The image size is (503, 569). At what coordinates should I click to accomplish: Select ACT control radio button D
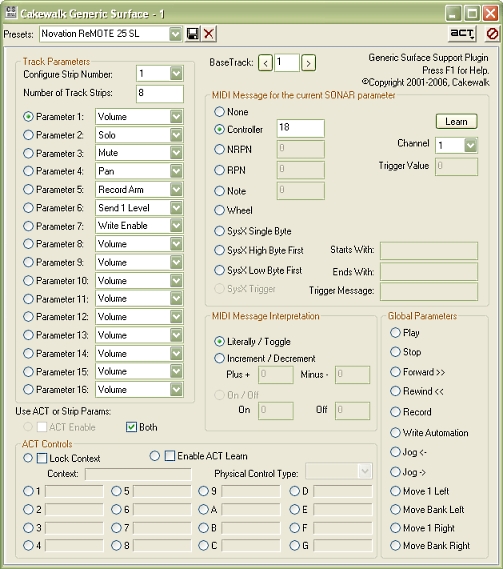[x=295, y=491]
